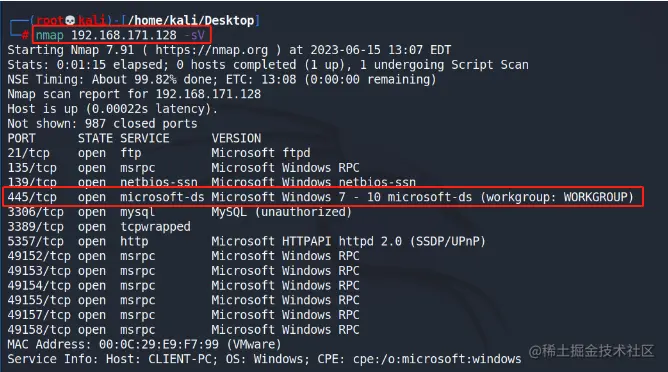Click Microsoft HTTPAPI httpd 2.0 text
This screenshot has height=372, width=668.
coord(306,242)
